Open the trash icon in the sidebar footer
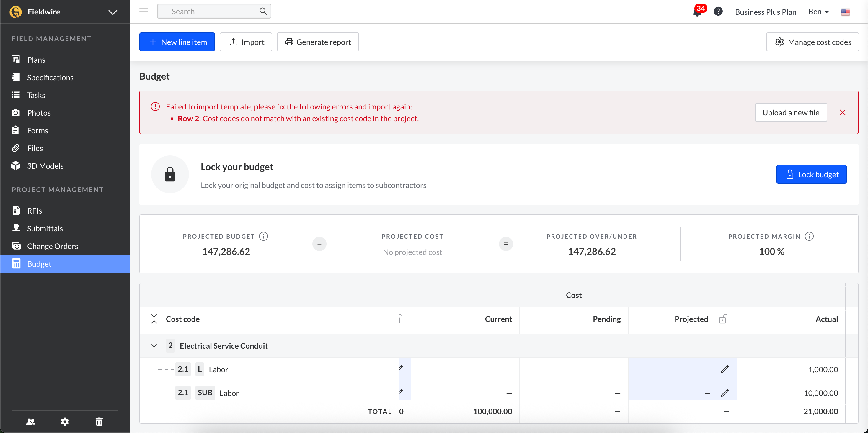The width and height of the screenshot is (868, 433). (x=99, y=421)
